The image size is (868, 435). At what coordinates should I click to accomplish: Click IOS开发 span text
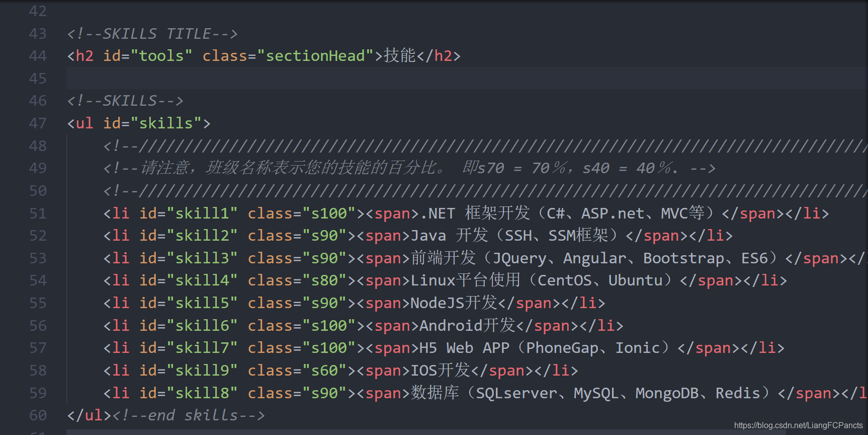click(x=441, y=370)
